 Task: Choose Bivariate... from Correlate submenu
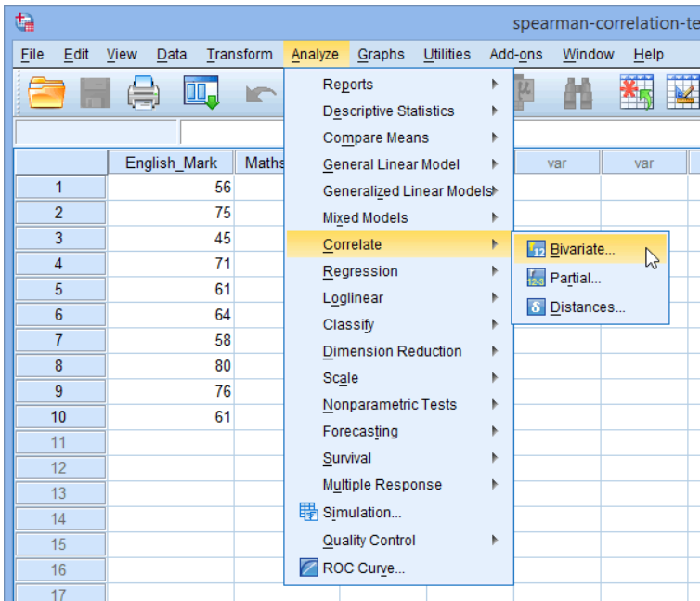point(590,249)
